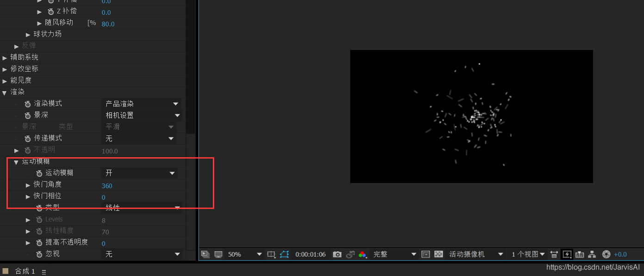The height and width of the screenshot is (276, 644).
Task: Toggle stopwatch for 线性精度
Action: (x=39, y=231)
